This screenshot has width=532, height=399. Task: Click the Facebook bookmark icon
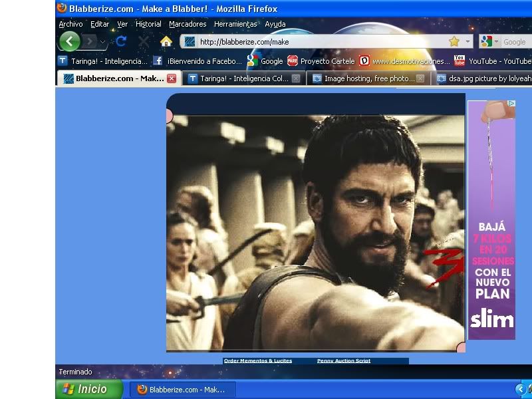pos(158,61)
